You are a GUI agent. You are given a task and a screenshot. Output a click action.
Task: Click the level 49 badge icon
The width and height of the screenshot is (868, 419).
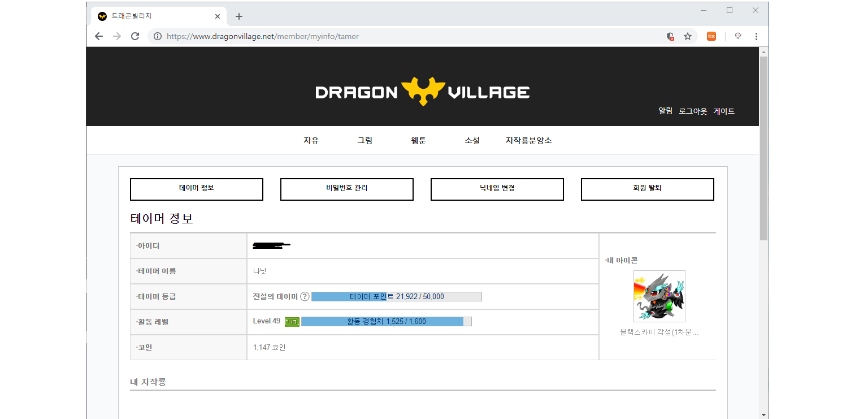click(292, 322)
